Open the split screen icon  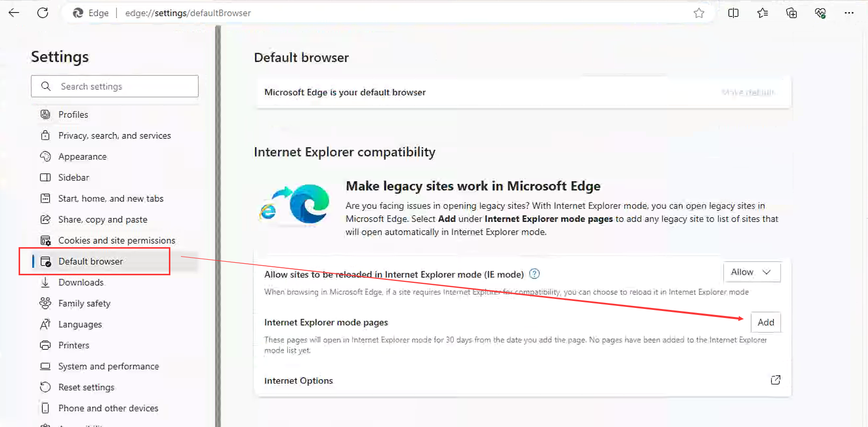click(x=733, y=13)
